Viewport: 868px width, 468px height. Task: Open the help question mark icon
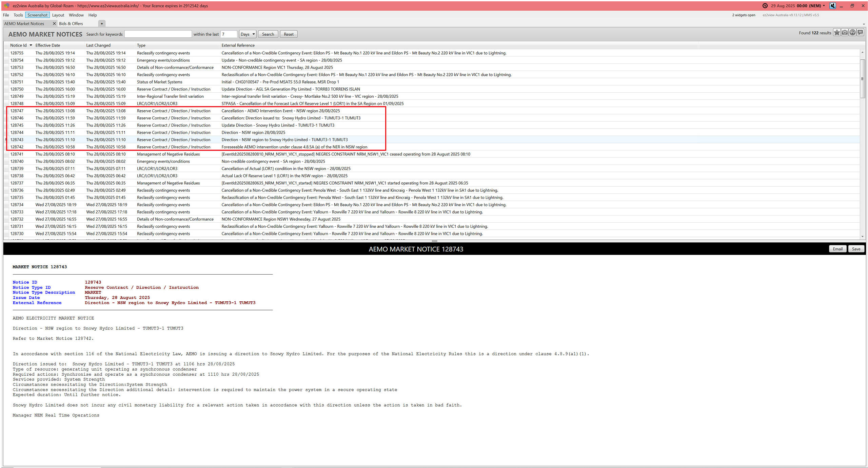(x=852, y=33)
